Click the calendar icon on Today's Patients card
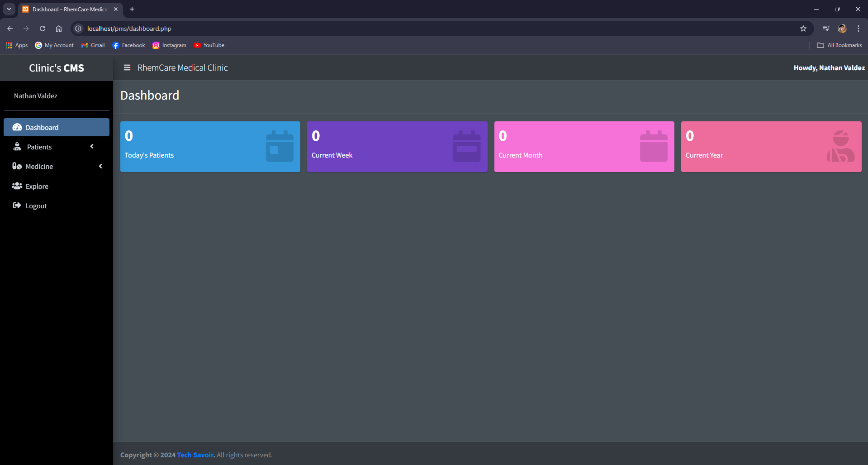868x465 pixels. [x=280, y=146]
